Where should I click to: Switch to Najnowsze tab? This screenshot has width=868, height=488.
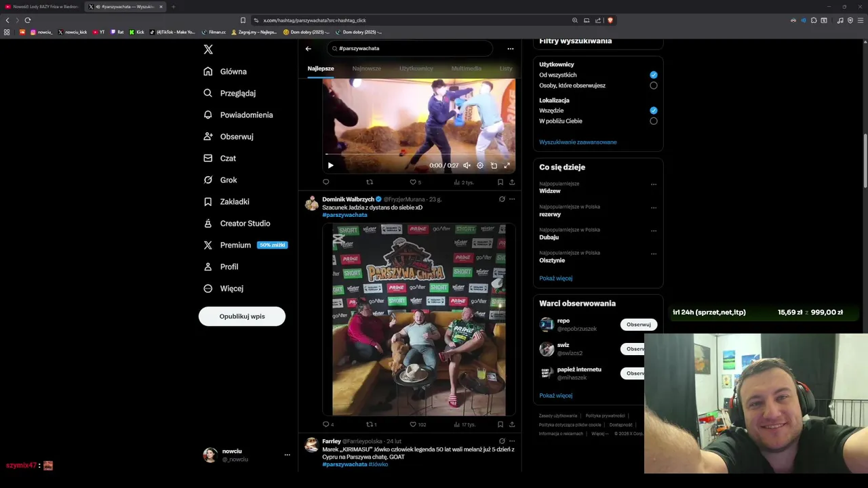pyautogui.click(x=367, y=68)
